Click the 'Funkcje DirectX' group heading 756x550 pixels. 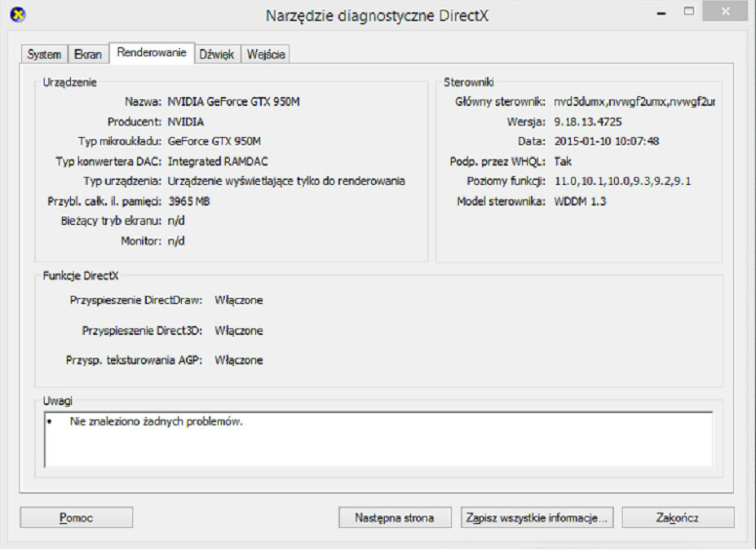(x=81, y=276)
